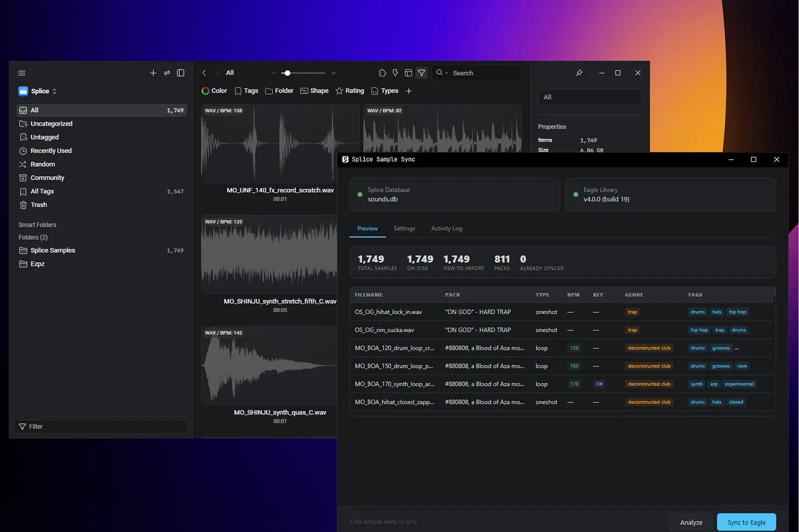Toggle the sidebar panel icon in Eagle
Viewport: 799px width, 532px height.
coord(181,73)
